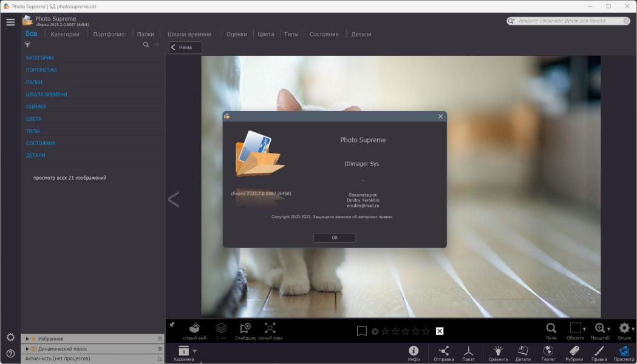The height and width of the screenshot is (364, 637).
Task: Clear the search field with its X button
Action: click(627, 21)
